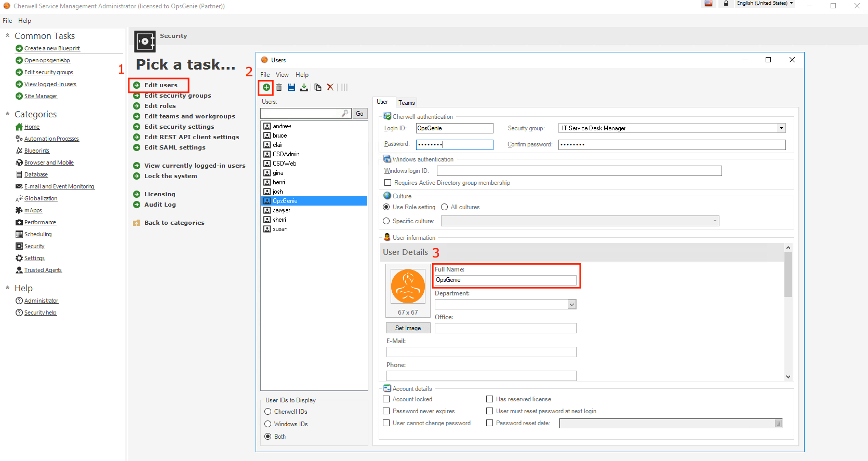Click the blue floppy disk save icon
868x461 pixels.
point(291,87)
